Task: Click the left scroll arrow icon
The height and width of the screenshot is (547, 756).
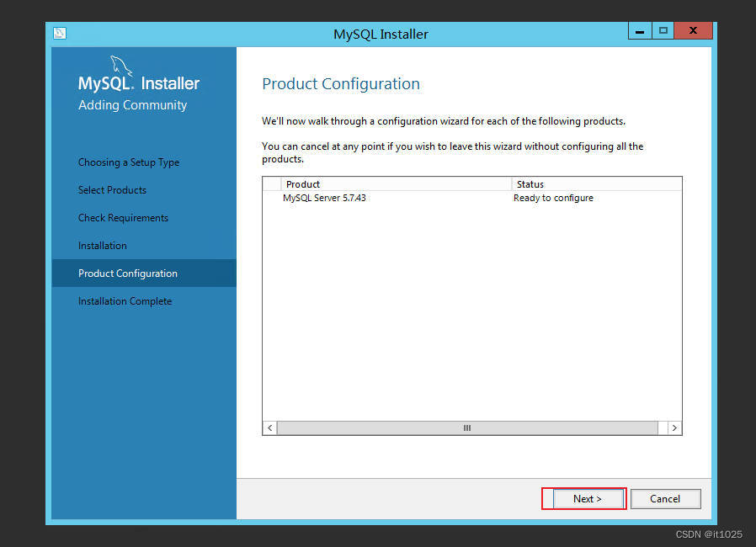Action: (268, 428)
